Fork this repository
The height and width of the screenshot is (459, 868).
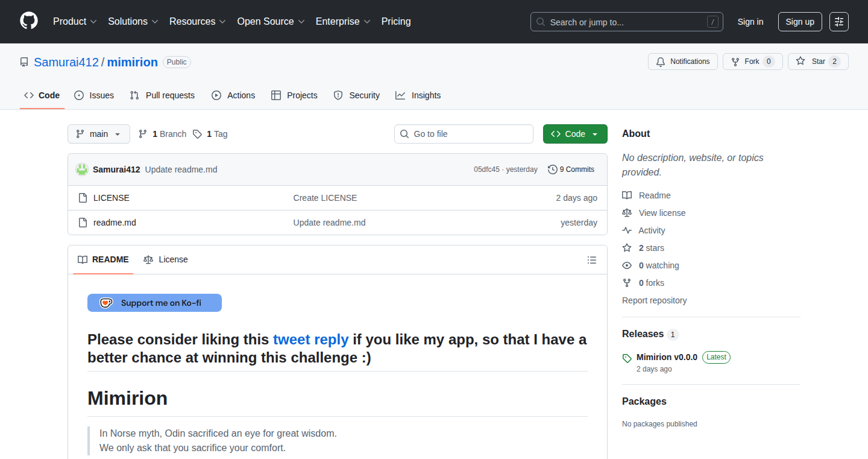point(752,62)
